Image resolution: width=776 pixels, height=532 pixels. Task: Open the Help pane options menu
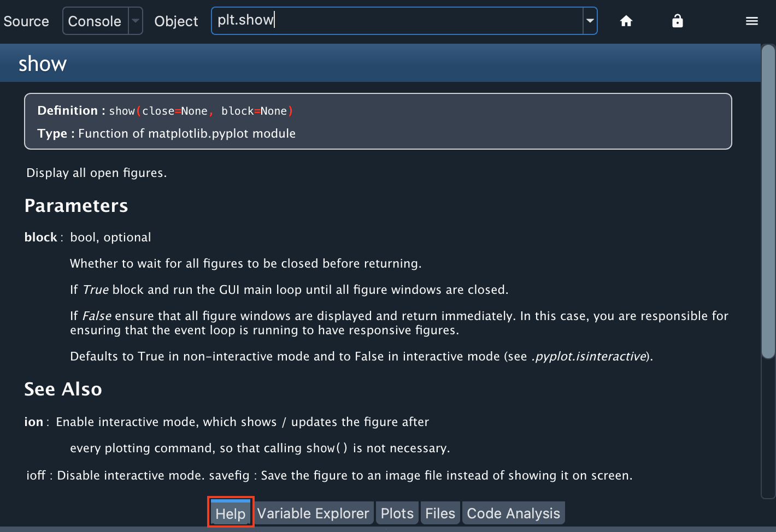pyautogui.click(x=752, y=21)
